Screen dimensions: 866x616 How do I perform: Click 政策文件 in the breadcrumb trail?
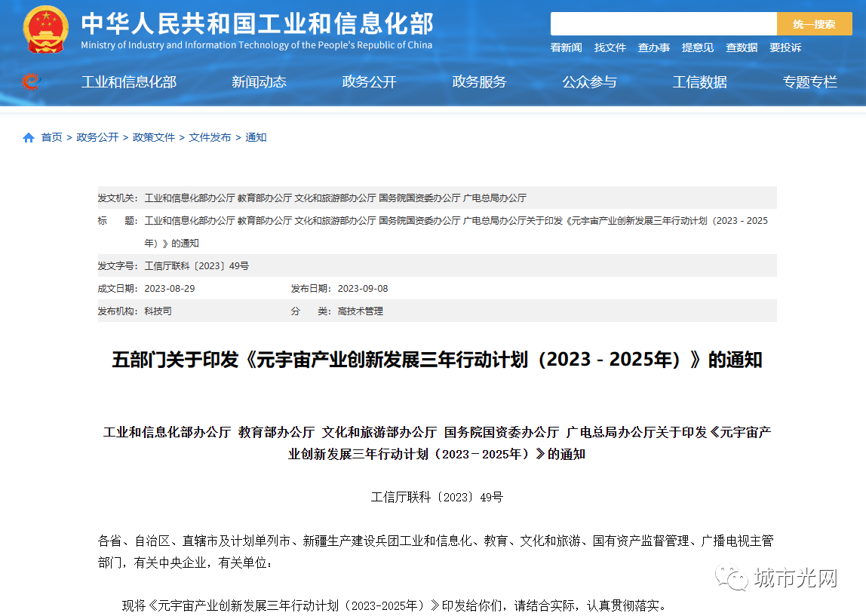154,137
